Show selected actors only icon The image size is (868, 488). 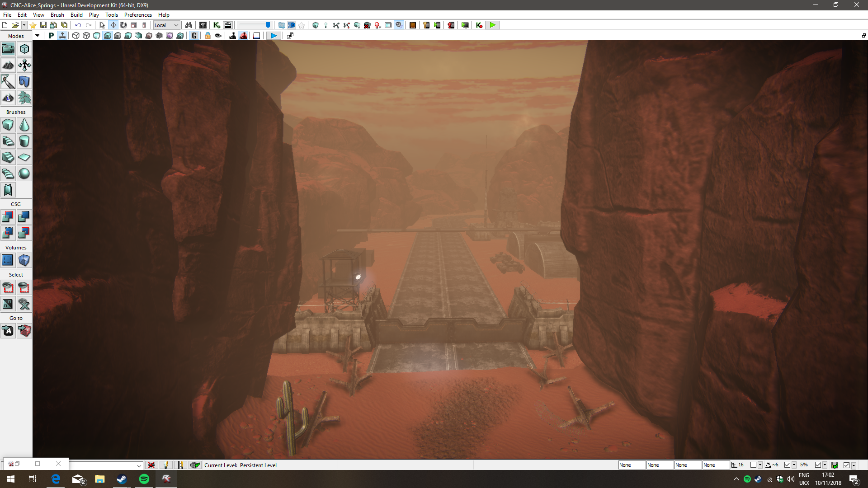[8, 287]
